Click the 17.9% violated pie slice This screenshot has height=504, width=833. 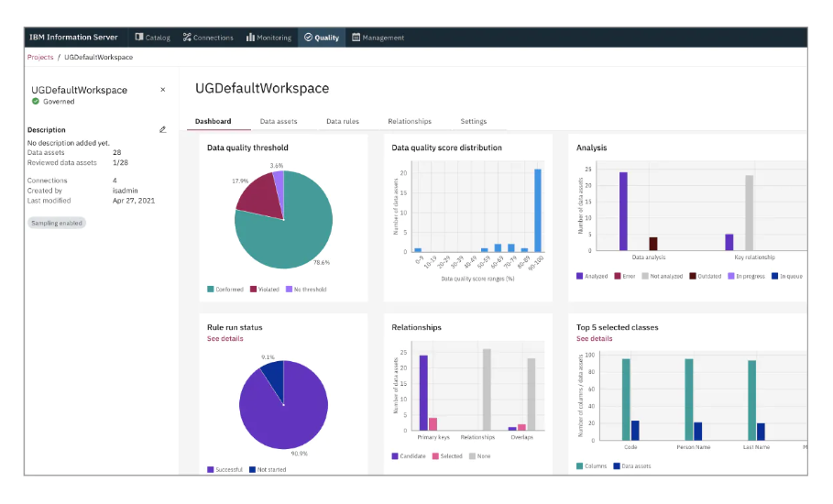click(258, 194)
